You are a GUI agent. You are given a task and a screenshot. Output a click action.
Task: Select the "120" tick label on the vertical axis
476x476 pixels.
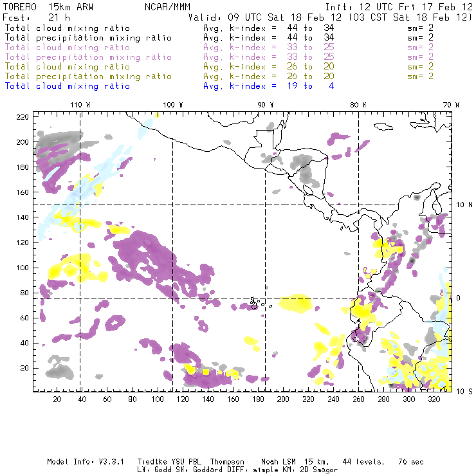tap(23, 243)
